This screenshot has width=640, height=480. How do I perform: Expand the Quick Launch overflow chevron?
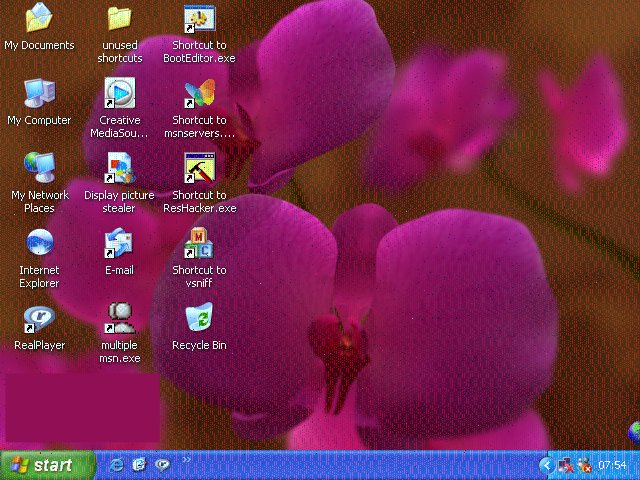pos(186,460)
